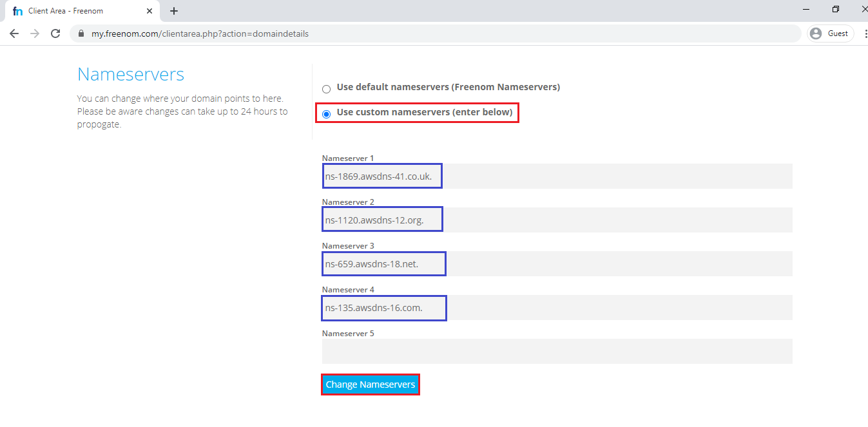The width and height of the screenshot is (868, 427).
Task: Close the Client Area - Freenom tab
Action: coord(149,11)
